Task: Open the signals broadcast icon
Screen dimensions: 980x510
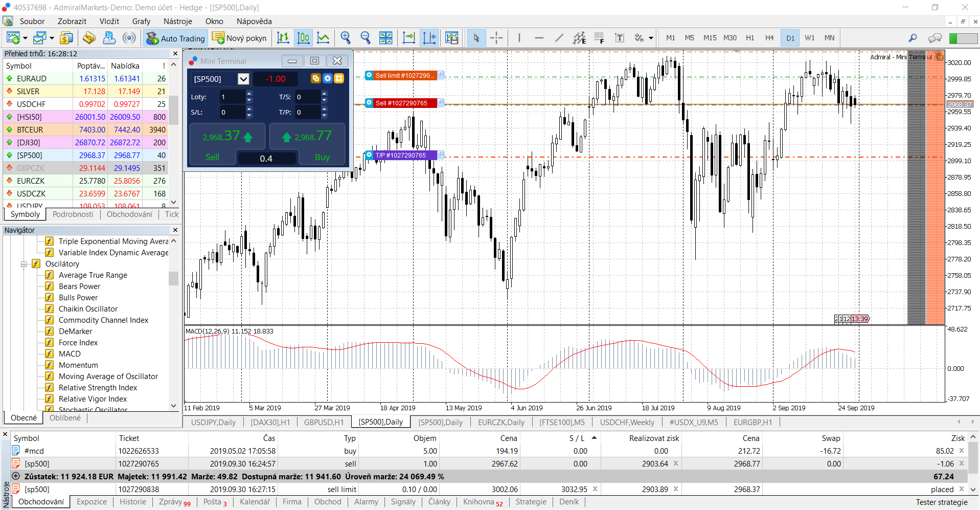Action: tap(130, 38)
